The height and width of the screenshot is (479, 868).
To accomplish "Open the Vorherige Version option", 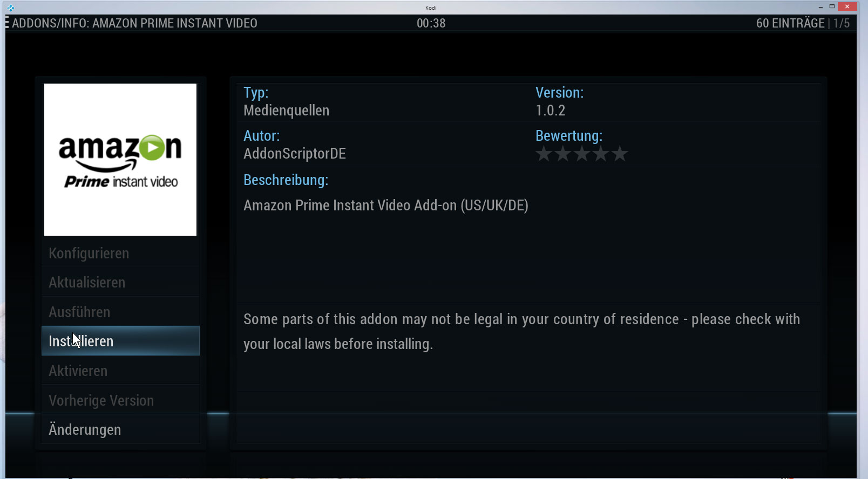I will (120, 400).
